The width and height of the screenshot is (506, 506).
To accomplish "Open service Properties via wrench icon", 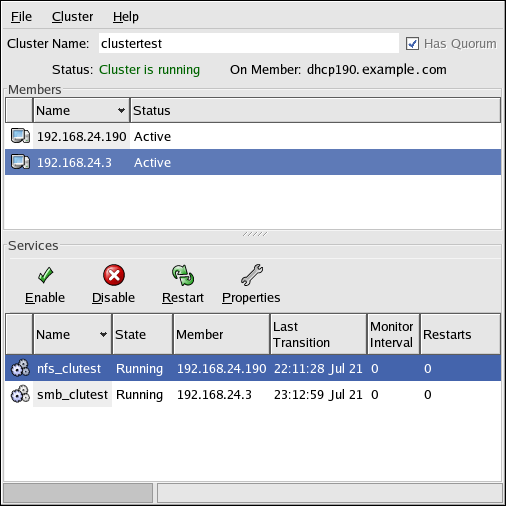I will (x=252, y=275).
